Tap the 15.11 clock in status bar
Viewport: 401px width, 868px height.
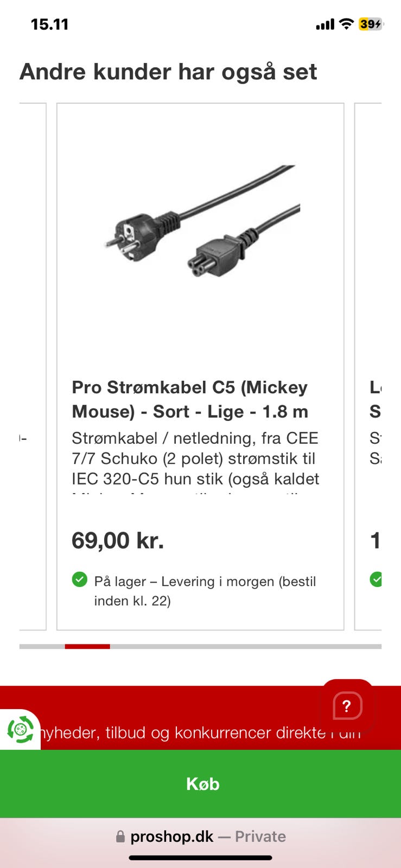[49, 24]
